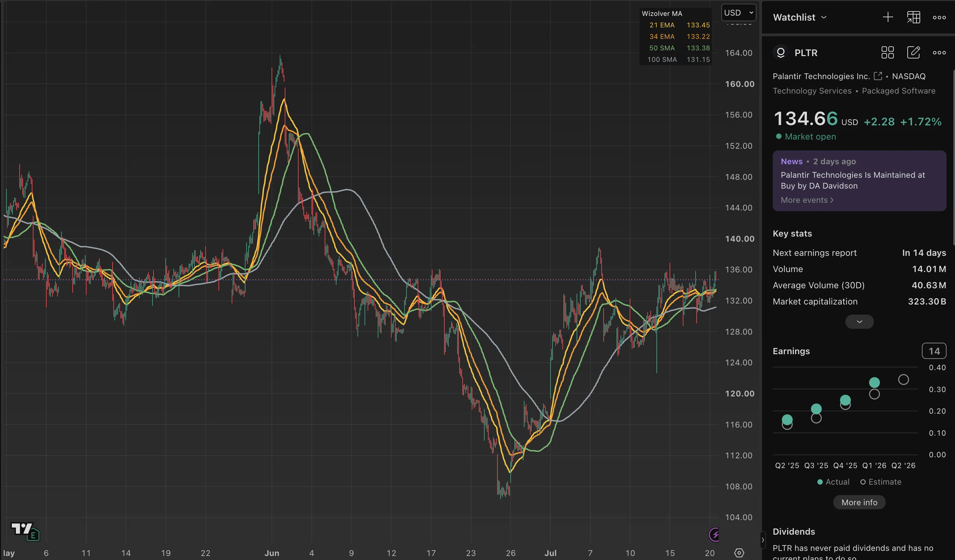This screenshot has width=955, height=560.
Task: Select the Q2 '26 estimate earnings circle
Action: tap(904, 380)
